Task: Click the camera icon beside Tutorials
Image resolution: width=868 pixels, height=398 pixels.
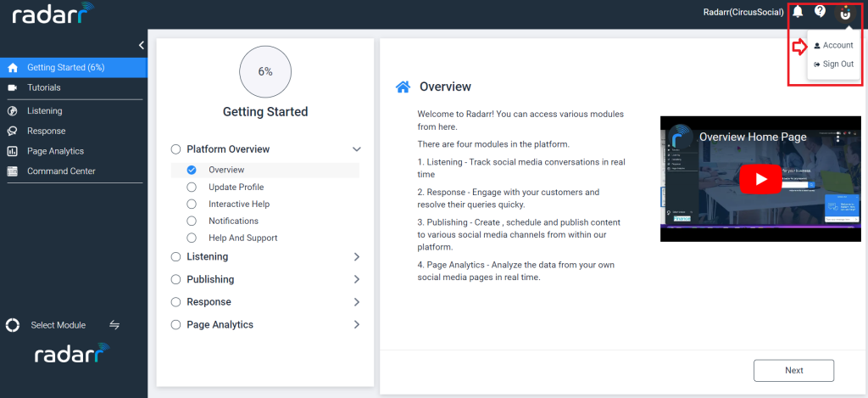Action: 12,87
